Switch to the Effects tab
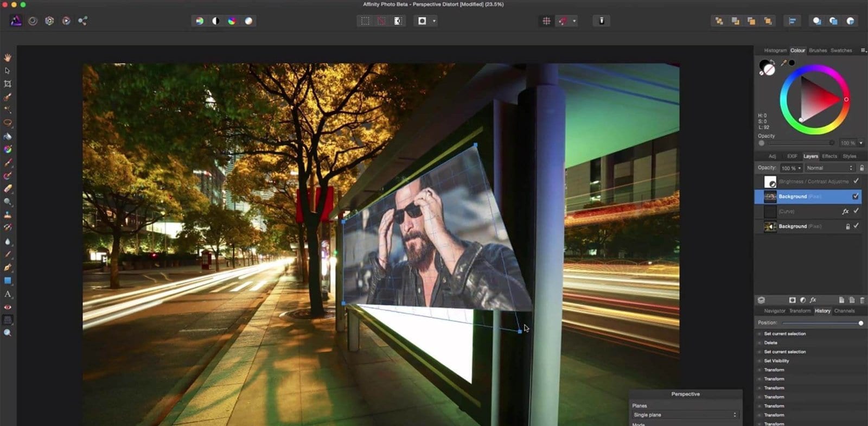 829,156
